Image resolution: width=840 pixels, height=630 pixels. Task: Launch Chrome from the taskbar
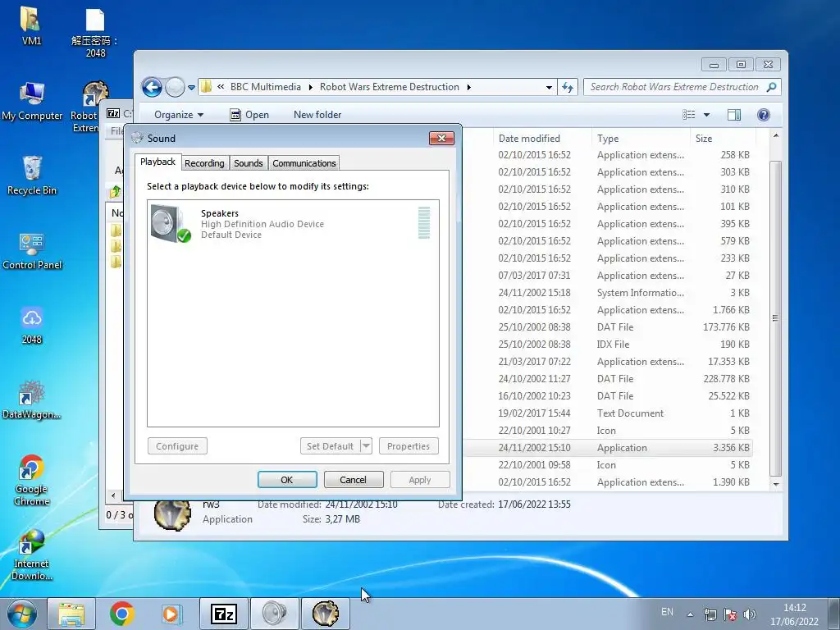click(x=121, y=614)
